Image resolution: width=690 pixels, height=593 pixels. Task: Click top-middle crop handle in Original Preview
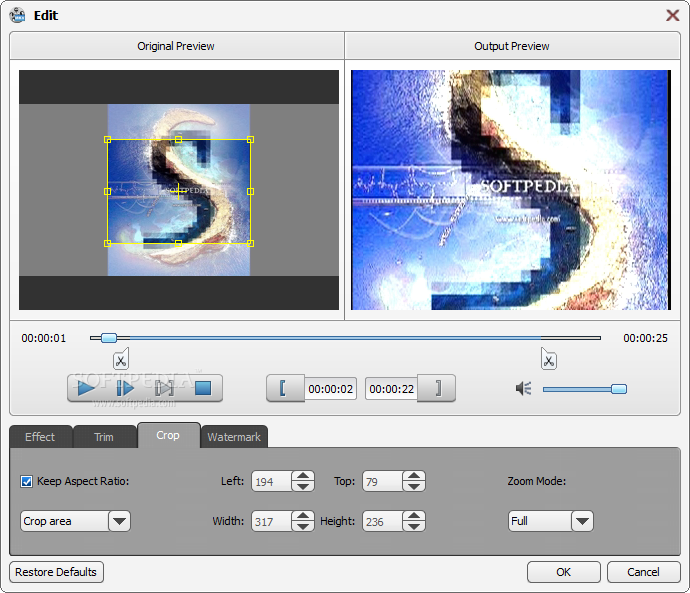coord(178,139)
